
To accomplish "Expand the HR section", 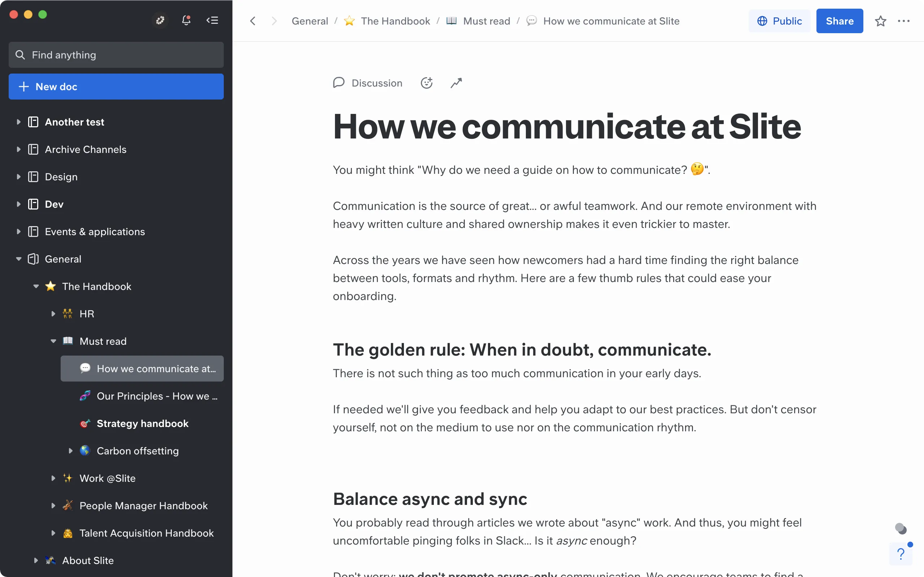I will point(53,314).
